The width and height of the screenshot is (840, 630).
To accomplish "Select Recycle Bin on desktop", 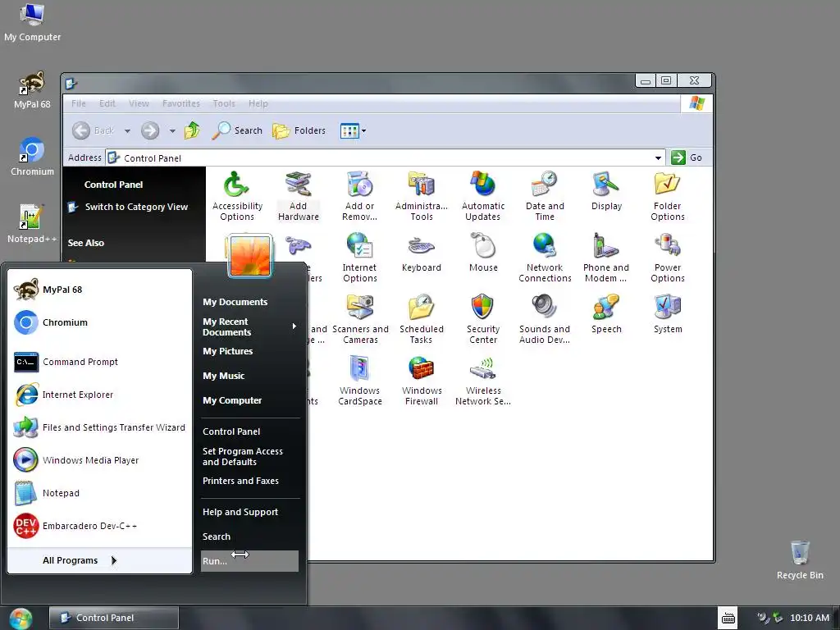I will coord(800,559).
